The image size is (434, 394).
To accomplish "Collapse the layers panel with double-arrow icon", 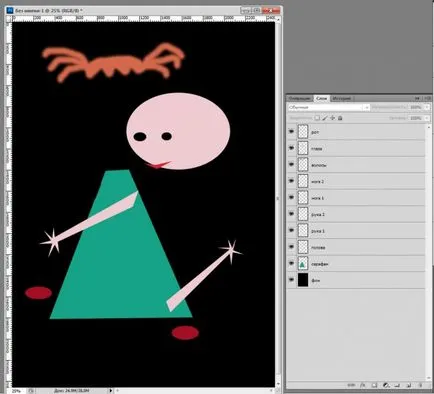I will [x=417, y=98].
